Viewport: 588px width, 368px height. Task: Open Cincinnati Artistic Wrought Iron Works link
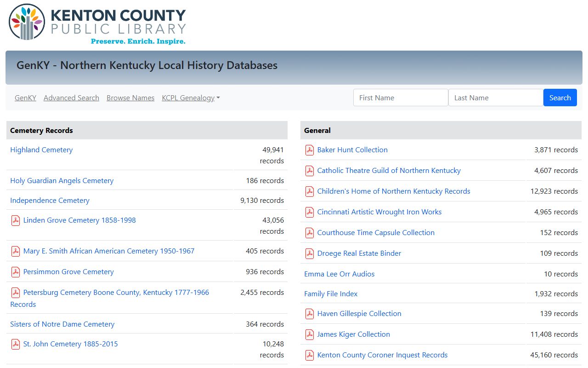tap(379, 212)
